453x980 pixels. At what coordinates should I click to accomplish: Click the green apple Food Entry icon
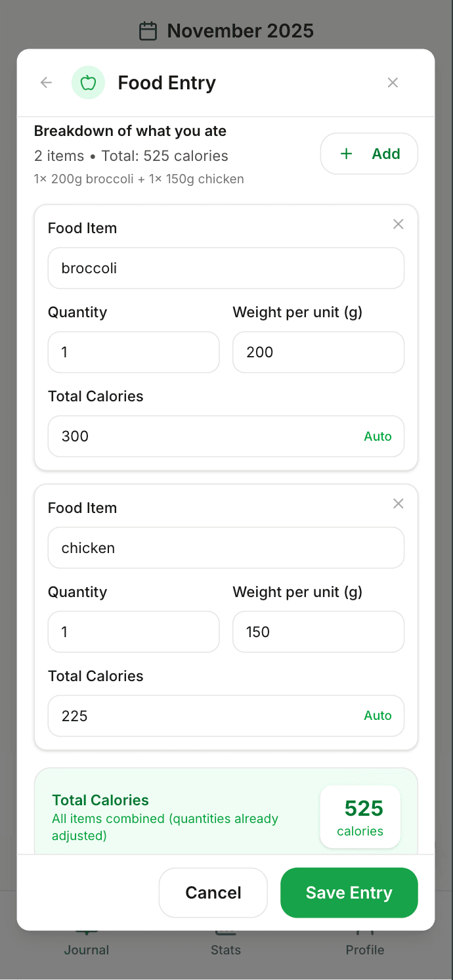88,82
